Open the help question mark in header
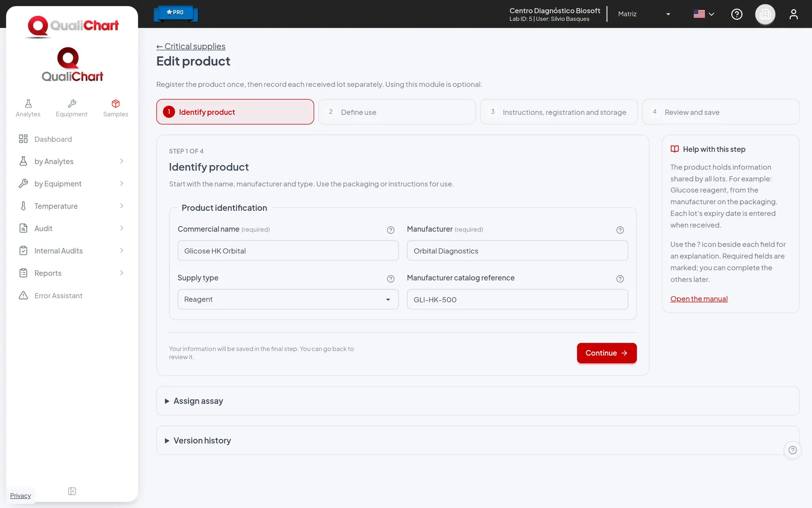 coord(737,14)
